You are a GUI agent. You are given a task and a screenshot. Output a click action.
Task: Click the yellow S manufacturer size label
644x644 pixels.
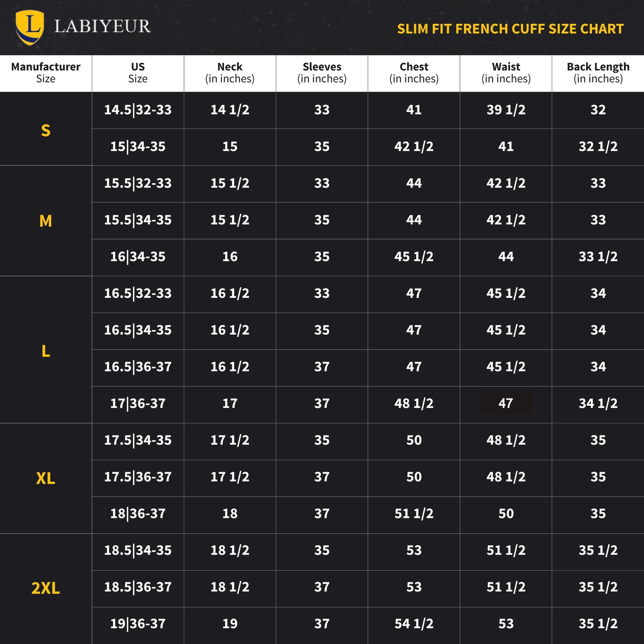pos(46,130)
